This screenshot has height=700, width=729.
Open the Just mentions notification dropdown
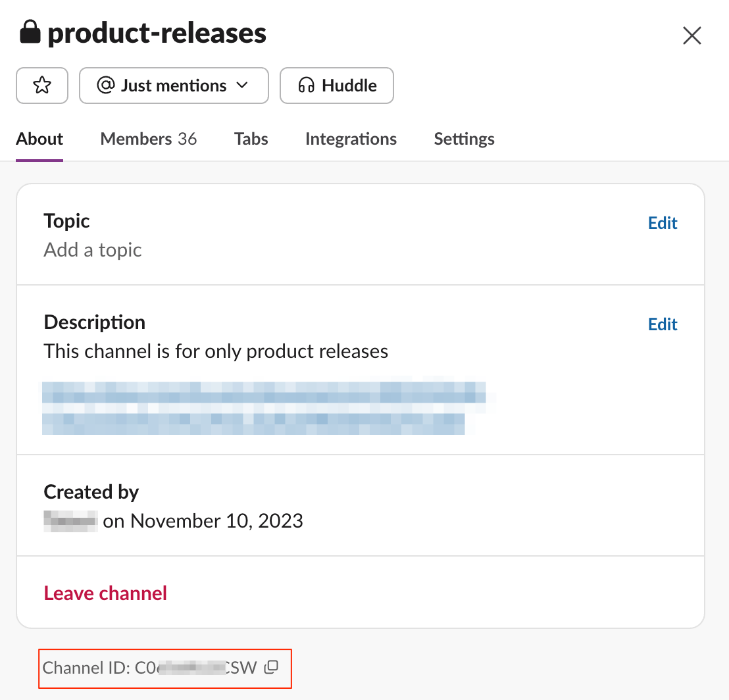[174, 86]
